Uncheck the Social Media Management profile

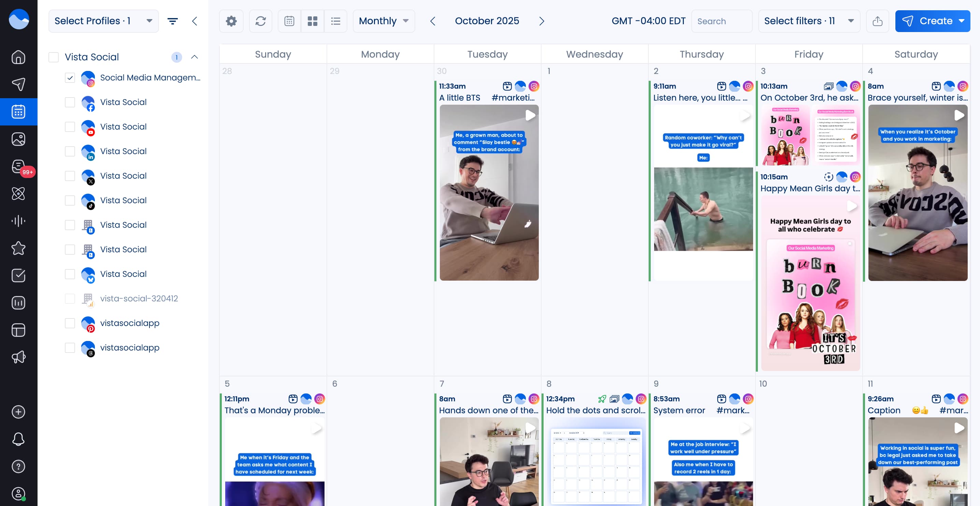(70, 77)
